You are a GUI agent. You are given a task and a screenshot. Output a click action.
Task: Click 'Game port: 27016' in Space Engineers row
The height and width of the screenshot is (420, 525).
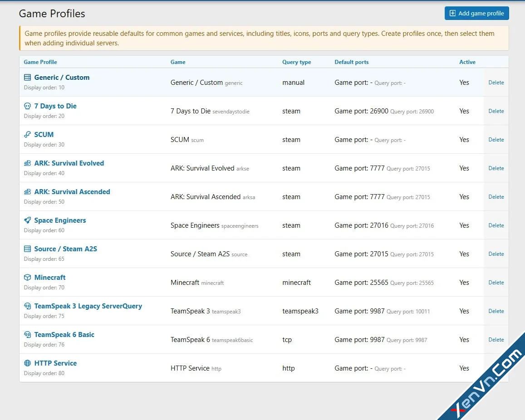[x=361, y=225]
